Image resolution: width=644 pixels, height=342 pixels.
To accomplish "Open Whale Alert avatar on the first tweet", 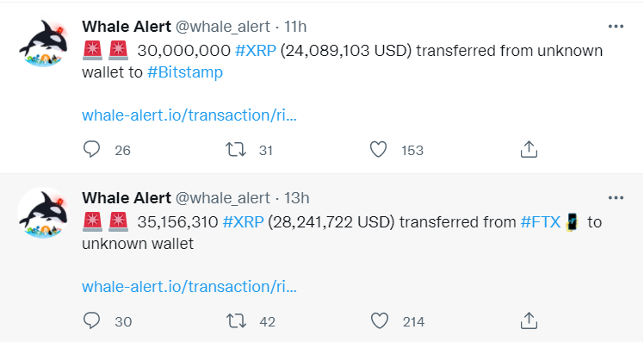I will click(x=44, y=43).
